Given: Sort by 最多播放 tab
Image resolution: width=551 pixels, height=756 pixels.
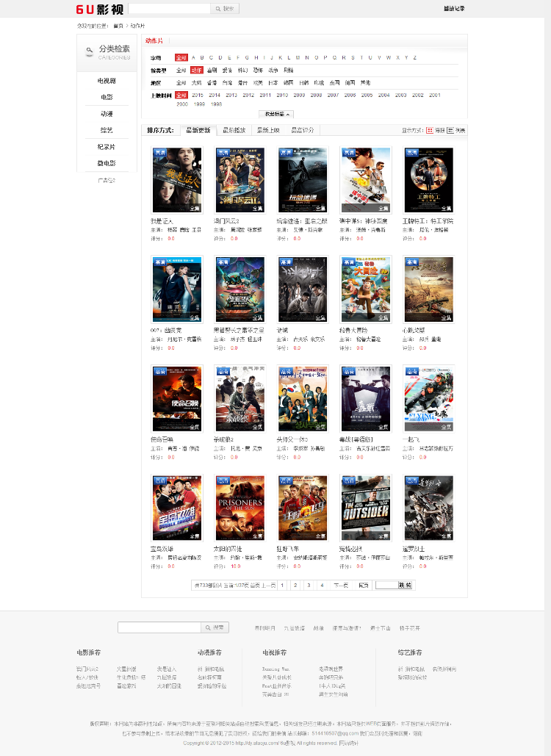Looking at the screenshot, I should pos(234,130).
